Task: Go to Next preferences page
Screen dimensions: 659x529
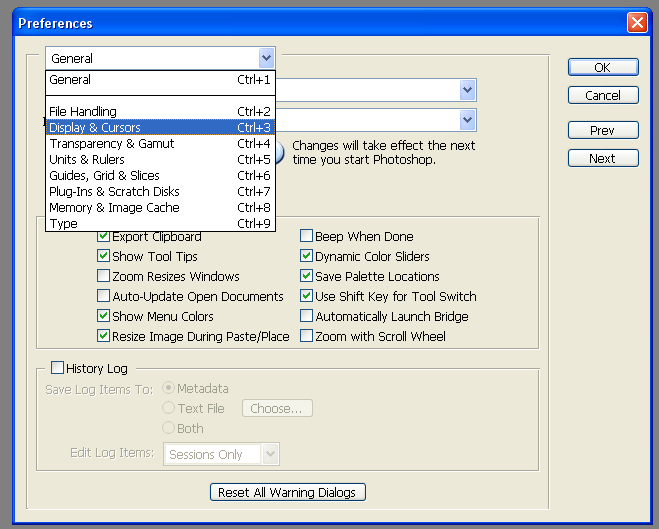Action: click(x=603, y=158)
